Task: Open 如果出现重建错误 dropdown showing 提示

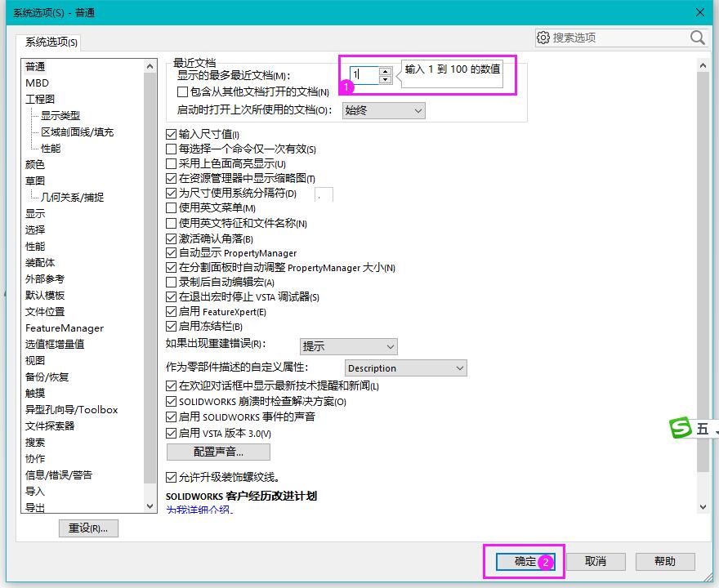Action: coord(349,346)
